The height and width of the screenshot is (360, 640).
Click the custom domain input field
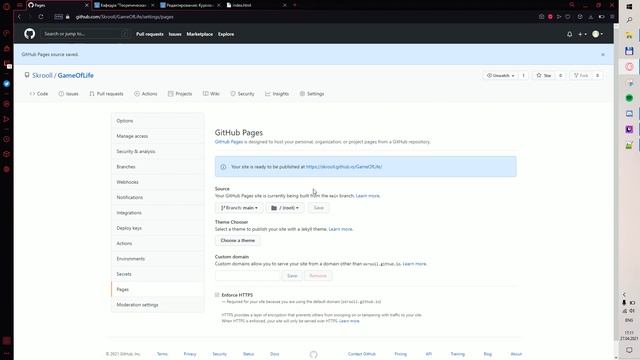248,276
